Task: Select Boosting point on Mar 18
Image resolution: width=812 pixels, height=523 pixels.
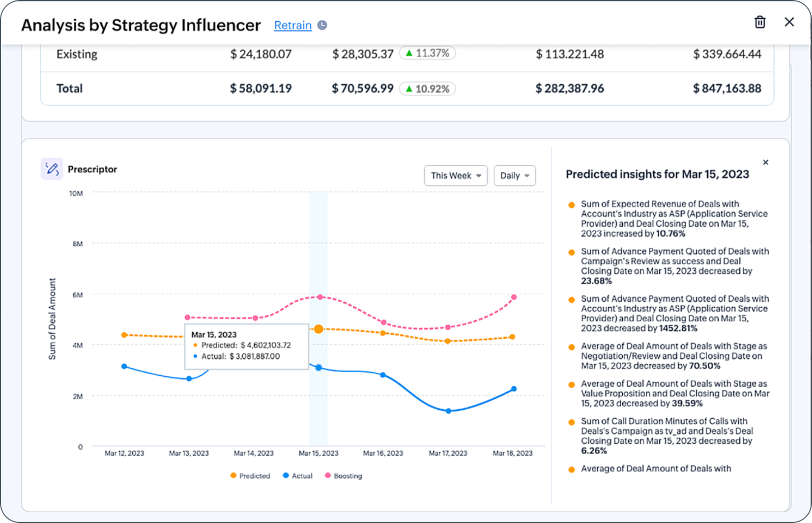Action: [514, 297]
